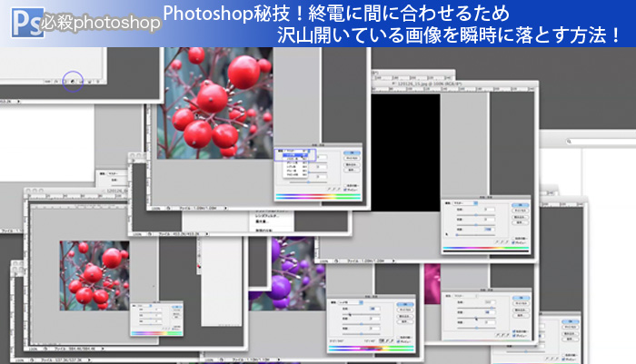636x364 pixels.
Task: Toggle プレビュー checkbox in dialog with open Edit list
Action: coord(344,190)
